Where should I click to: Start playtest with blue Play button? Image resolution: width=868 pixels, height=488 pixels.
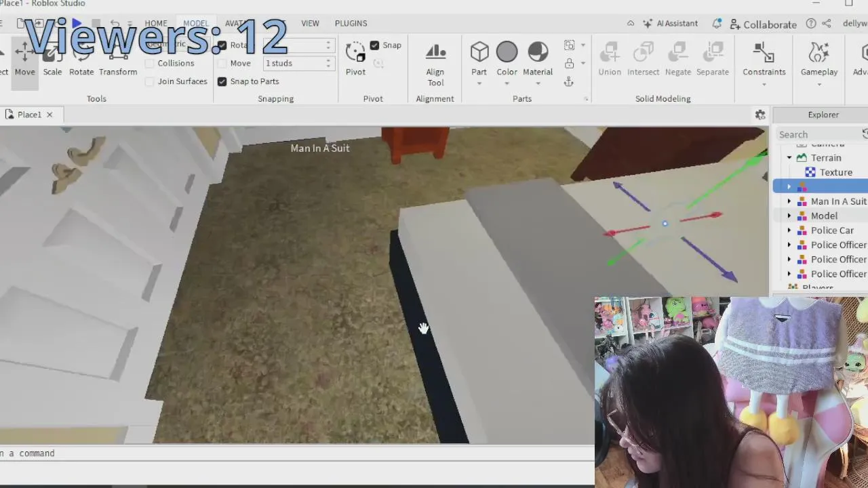(x=77, y=23)
